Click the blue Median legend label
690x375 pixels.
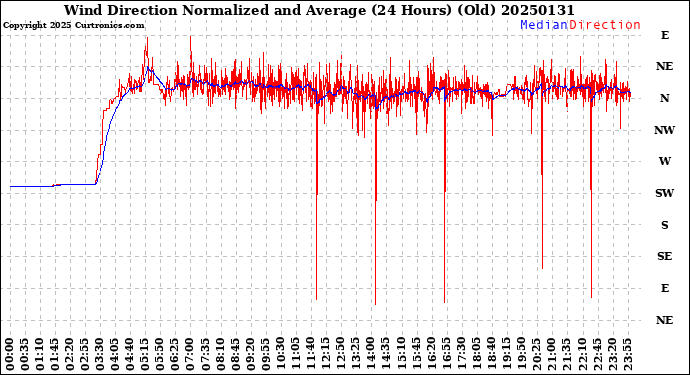(x=544, y=25)
